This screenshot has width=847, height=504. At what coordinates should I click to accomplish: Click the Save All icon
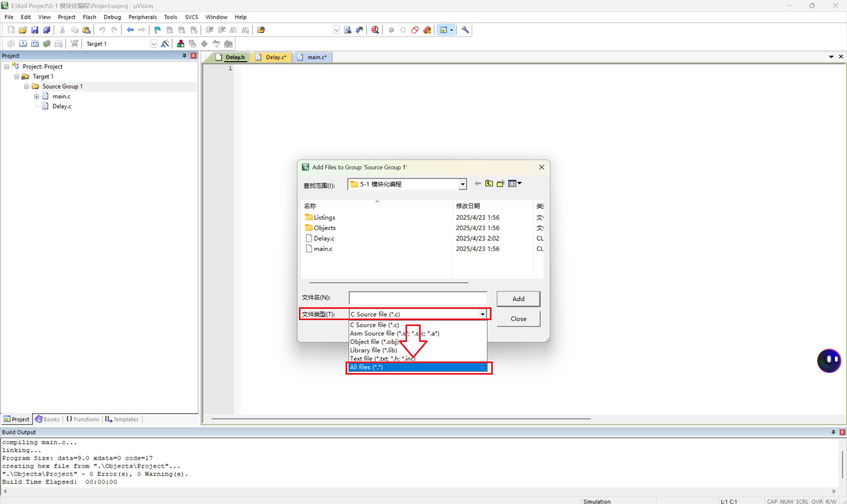click(x=47, y=30)
